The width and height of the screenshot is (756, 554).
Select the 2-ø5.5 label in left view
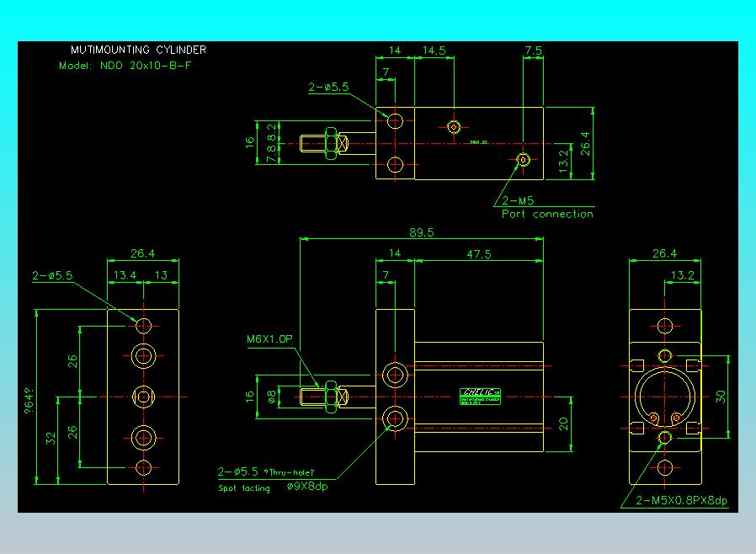click(x=52, y=275)
